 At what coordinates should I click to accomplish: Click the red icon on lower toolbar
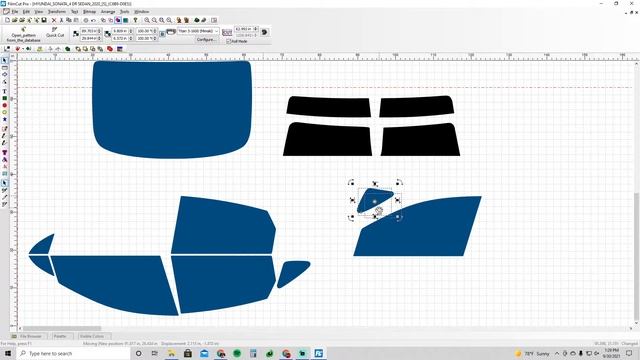(109, 49)
